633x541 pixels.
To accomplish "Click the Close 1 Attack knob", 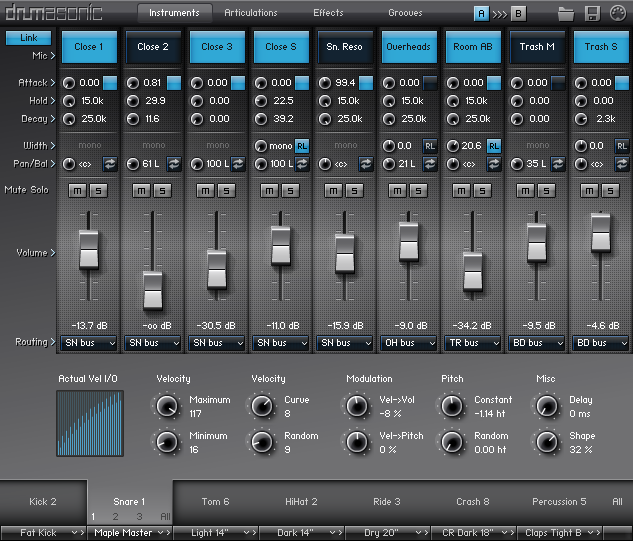I will pyautogui.click(x=69, y=83).
